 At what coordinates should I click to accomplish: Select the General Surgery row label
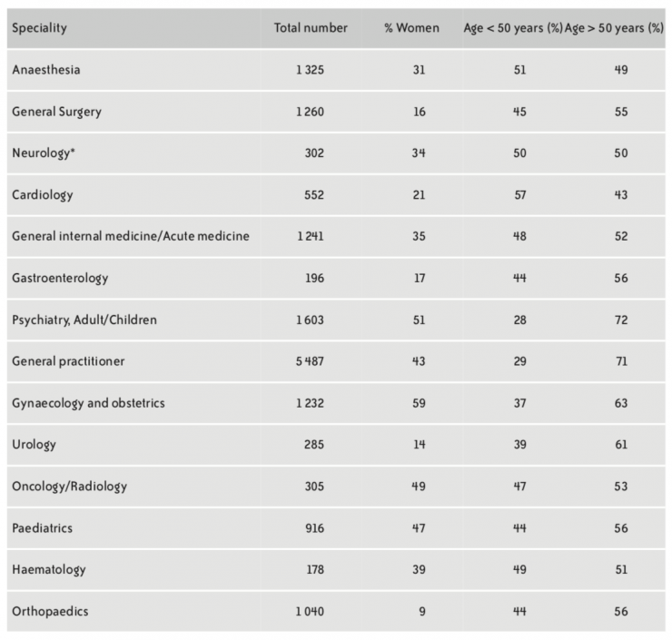tap(56, 112)
